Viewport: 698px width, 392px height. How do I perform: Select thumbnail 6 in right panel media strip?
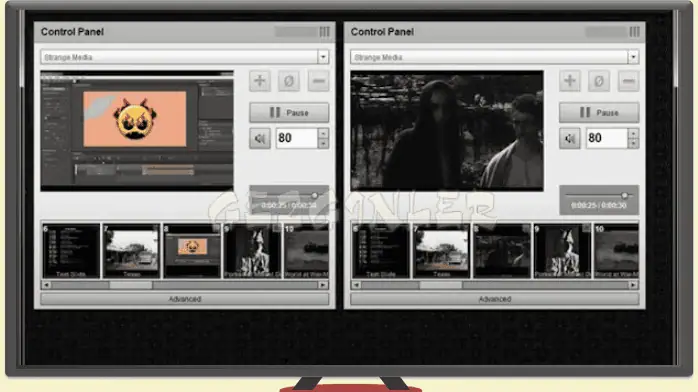click(x=381, y=251)
